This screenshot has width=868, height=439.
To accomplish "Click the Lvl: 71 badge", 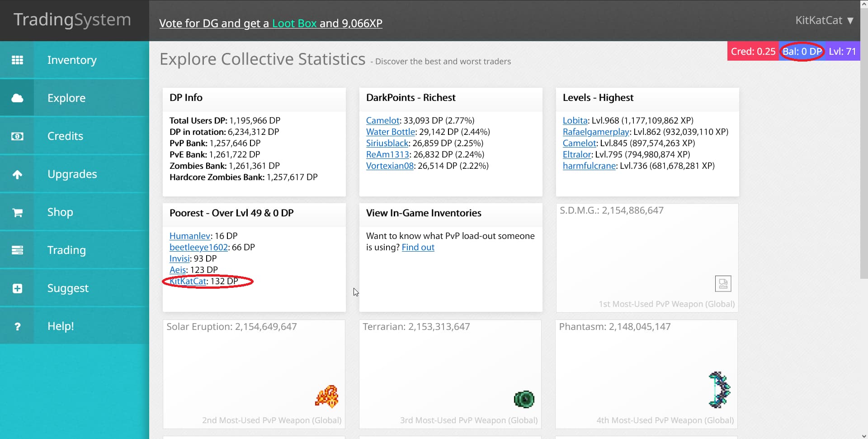I will 842,51.
